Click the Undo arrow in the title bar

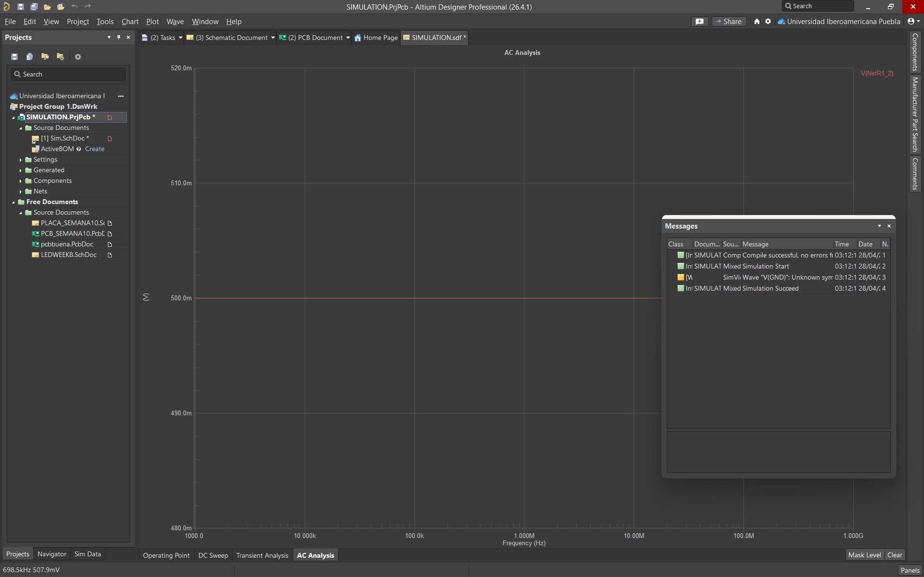tap(75, 6)
